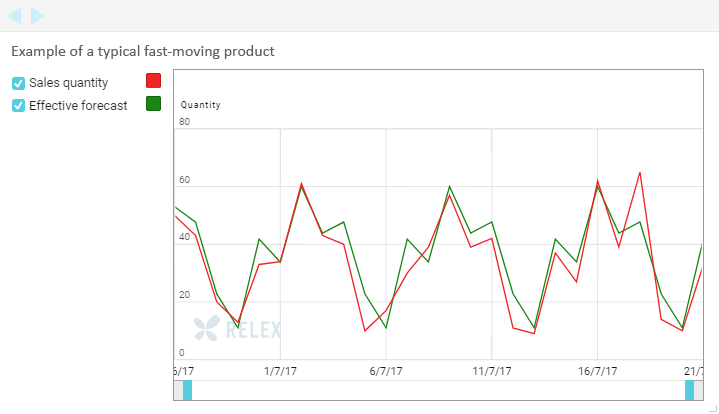Click the resize grip at bottom-right corner

click(712, 408)
